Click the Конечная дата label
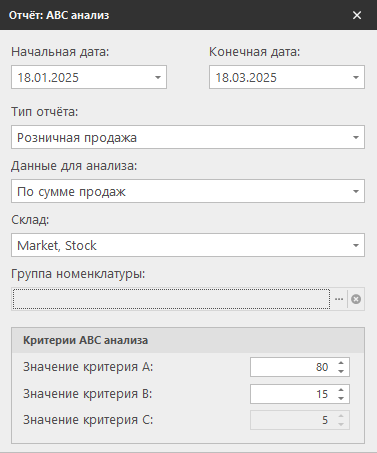Screen dimensions: 377x453 [x=255, y=52]
